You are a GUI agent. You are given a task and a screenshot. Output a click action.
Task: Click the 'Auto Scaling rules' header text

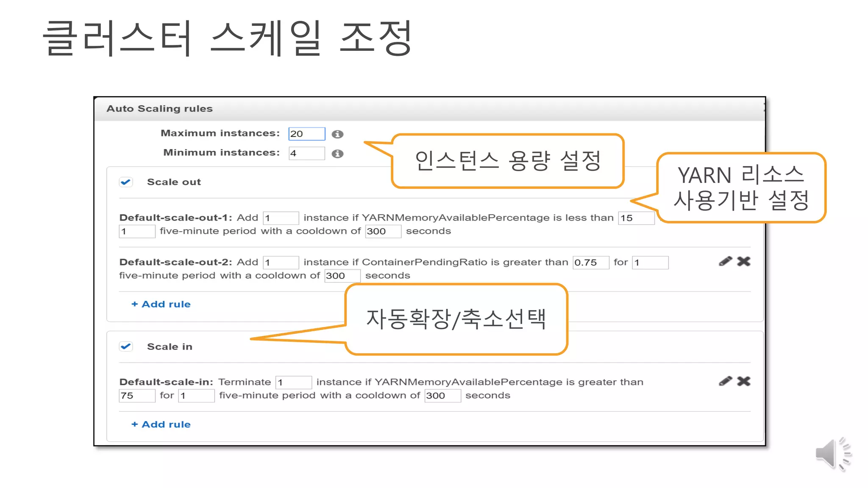[x=159, y=109]
